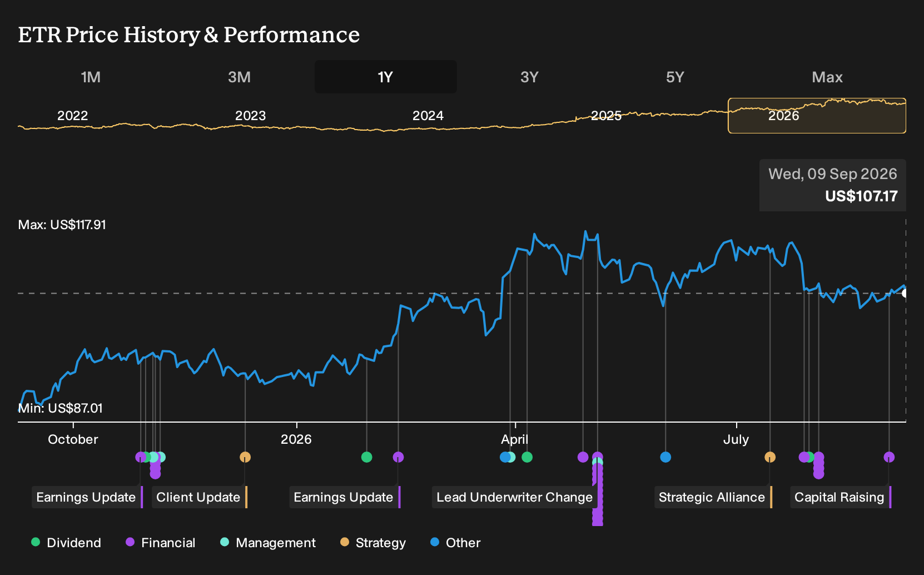Click the date tooltip showing US$107.17
Image resolution: width=924 pixels, height=575 pixels.
pos(833,185)
